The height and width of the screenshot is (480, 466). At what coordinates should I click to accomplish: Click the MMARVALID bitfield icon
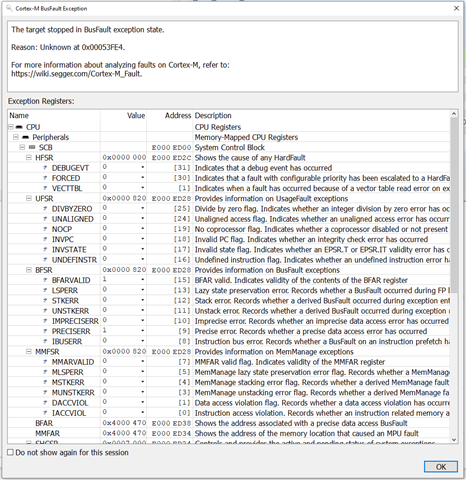pos(45,362)
